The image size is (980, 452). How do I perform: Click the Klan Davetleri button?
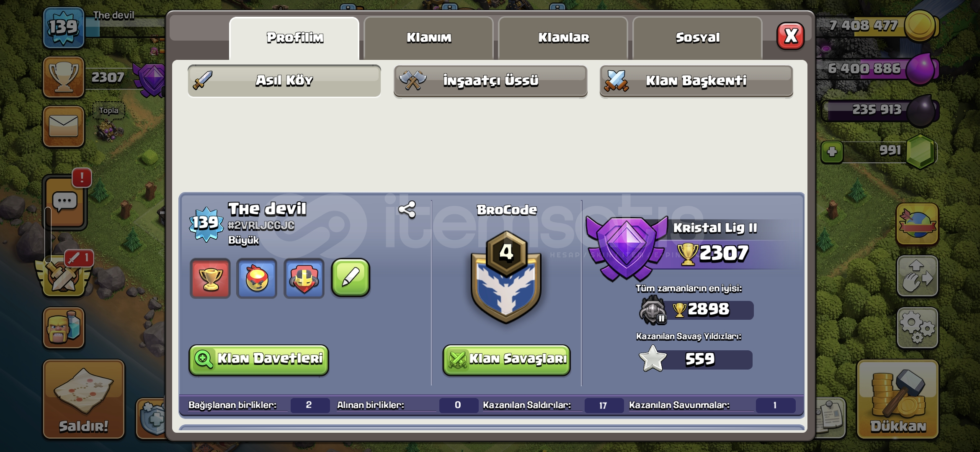[259, 360]
